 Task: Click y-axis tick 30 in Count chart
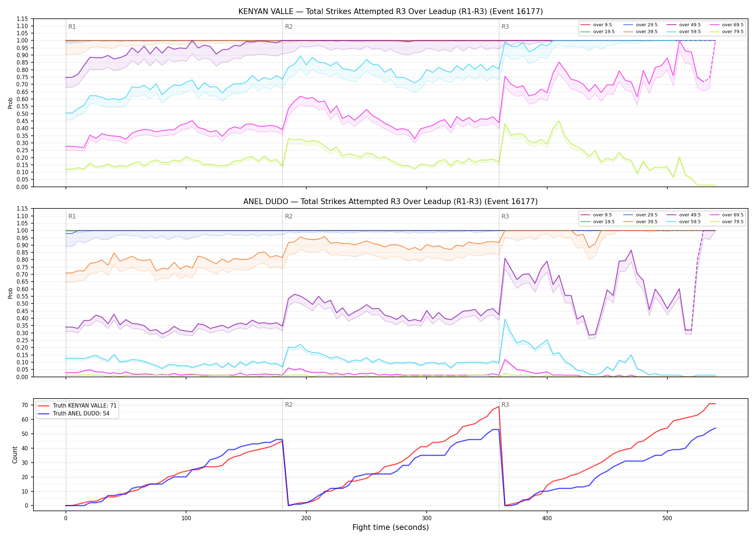(x=24, y=463)
